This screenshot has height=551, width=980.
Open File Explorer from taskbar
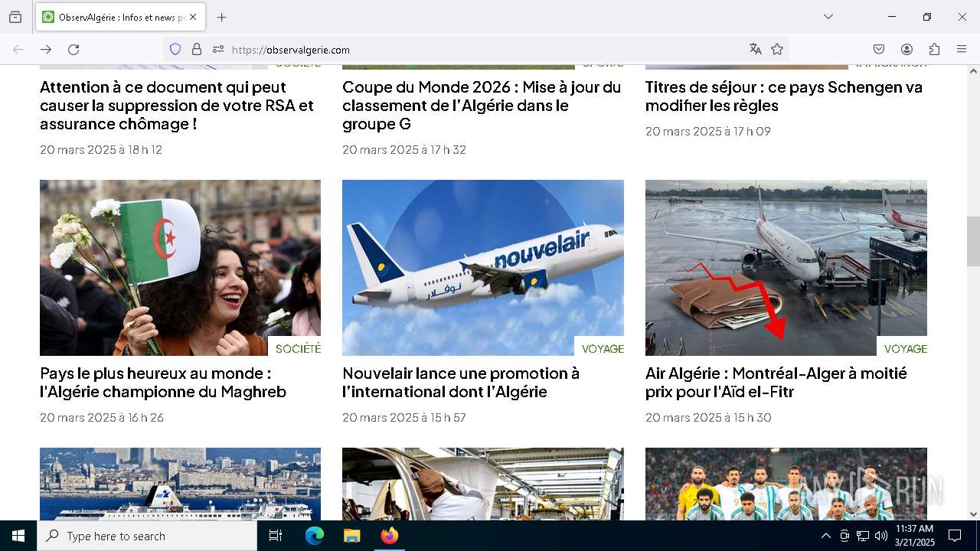[351, 536]
